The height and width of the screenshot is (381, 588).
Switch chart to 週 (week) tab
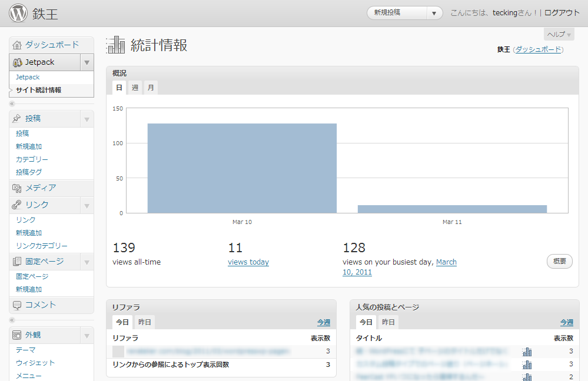(135, 88)
